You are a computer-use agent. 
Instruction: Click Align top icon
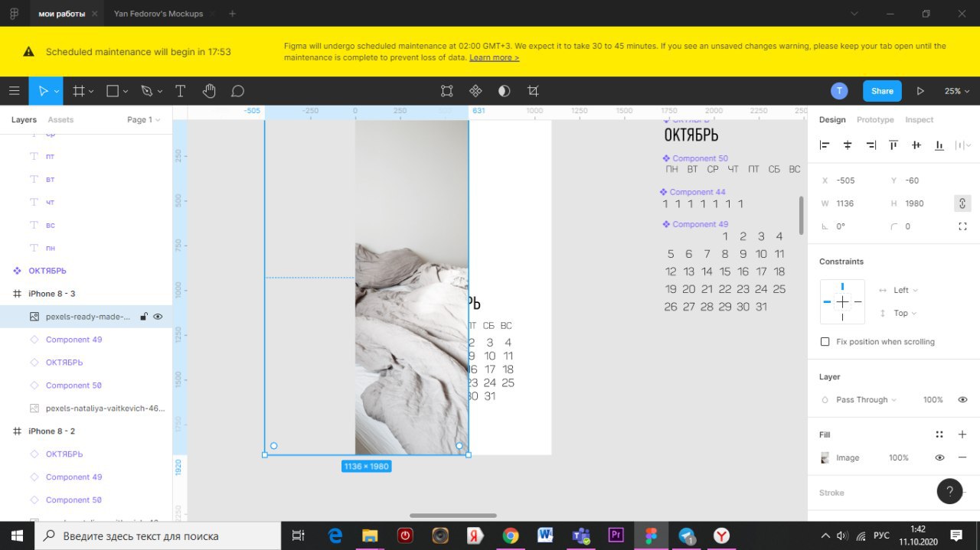point(893,145)
